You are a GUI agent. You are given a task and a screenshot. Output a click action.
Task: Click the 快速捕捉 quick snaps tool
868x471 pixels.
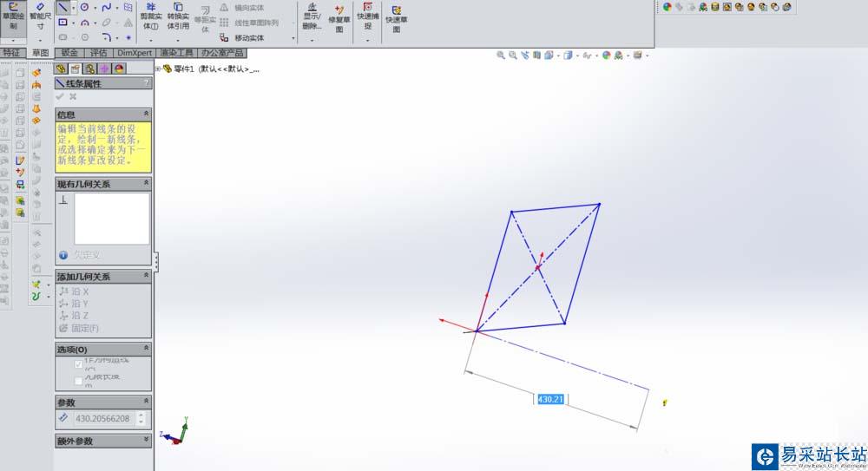pos(367,17)
